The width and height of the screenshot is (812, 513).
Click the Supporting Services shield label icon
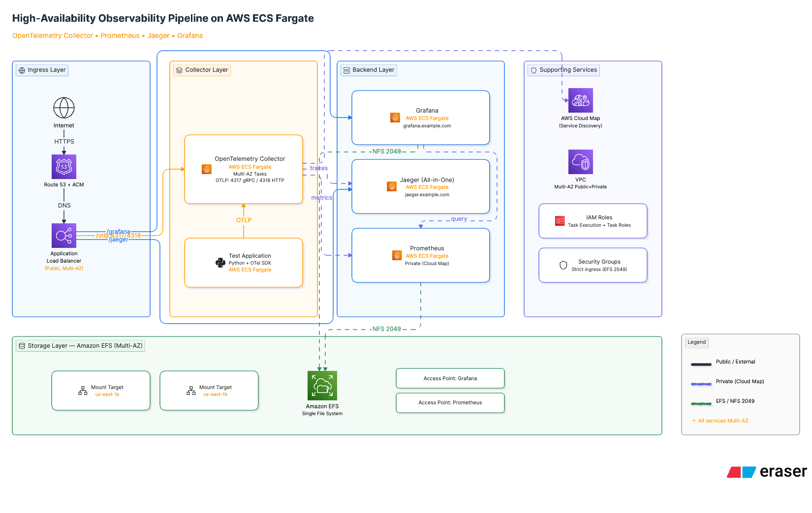tap(533, 70)
